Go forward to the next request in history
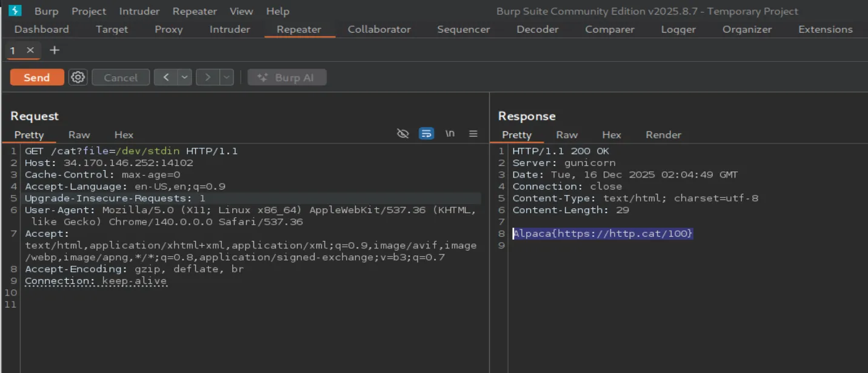 click(x=207, y=78)
